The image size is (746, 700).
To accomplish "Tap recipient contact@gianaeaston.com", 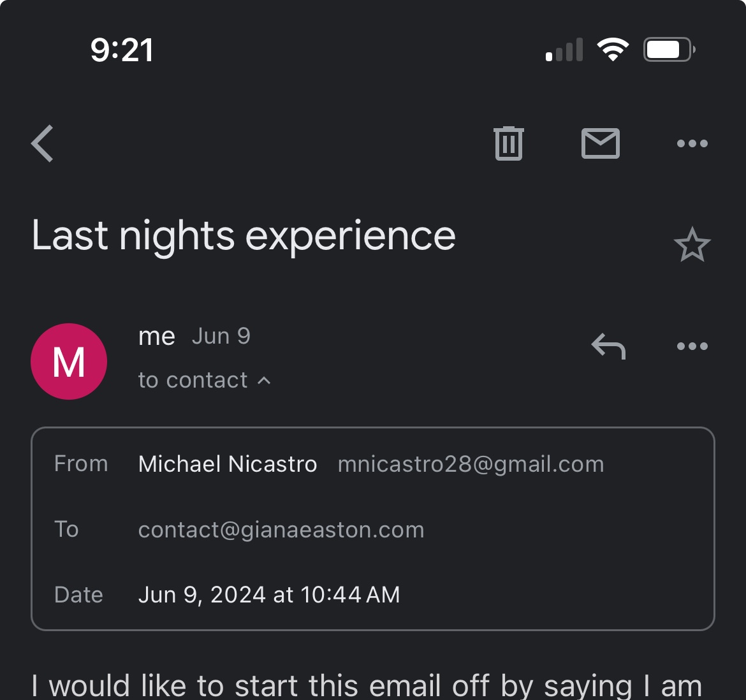I will click(x=281, y=530).
